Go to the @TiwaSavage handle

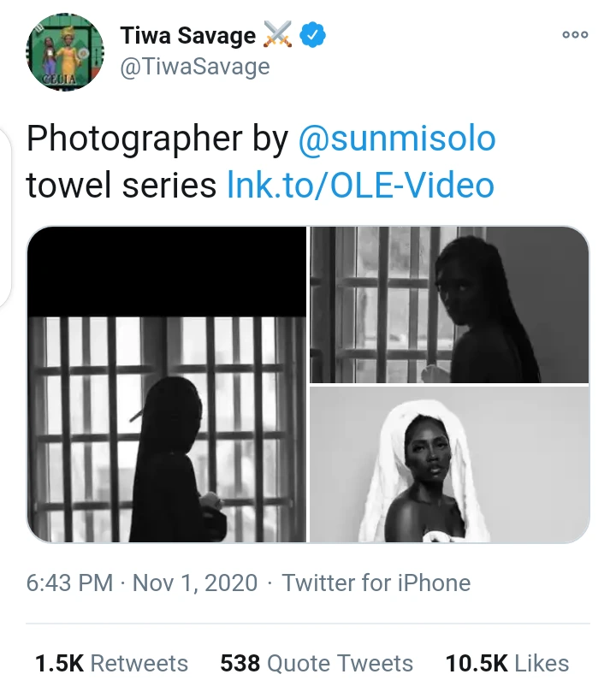(195, 67)
